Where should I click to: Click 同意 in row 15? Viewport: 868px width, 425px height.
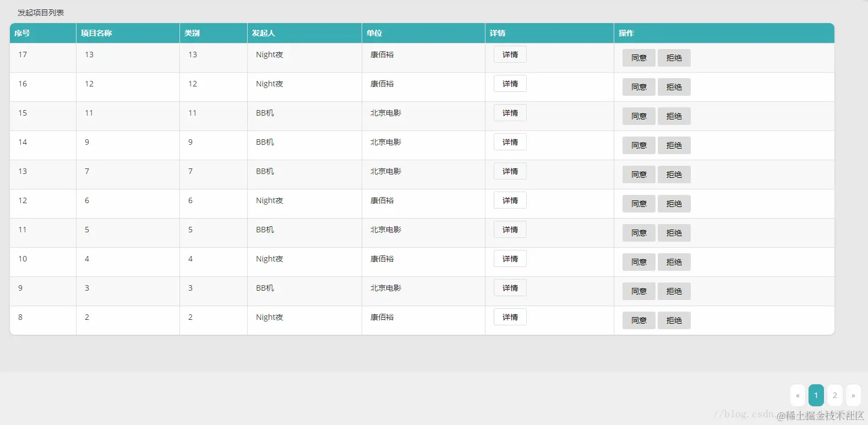(638, 116)
